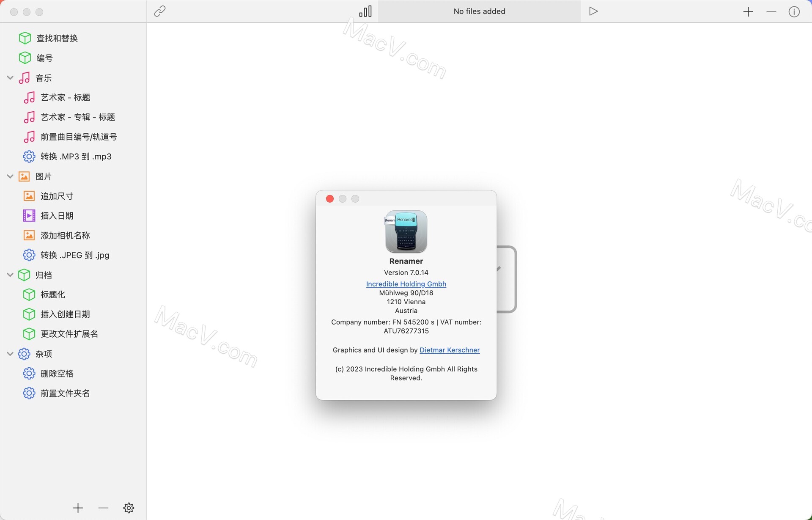Select the 添加相机名称 preset
Screen dimensions: 812x520
[x=65, y=235]
